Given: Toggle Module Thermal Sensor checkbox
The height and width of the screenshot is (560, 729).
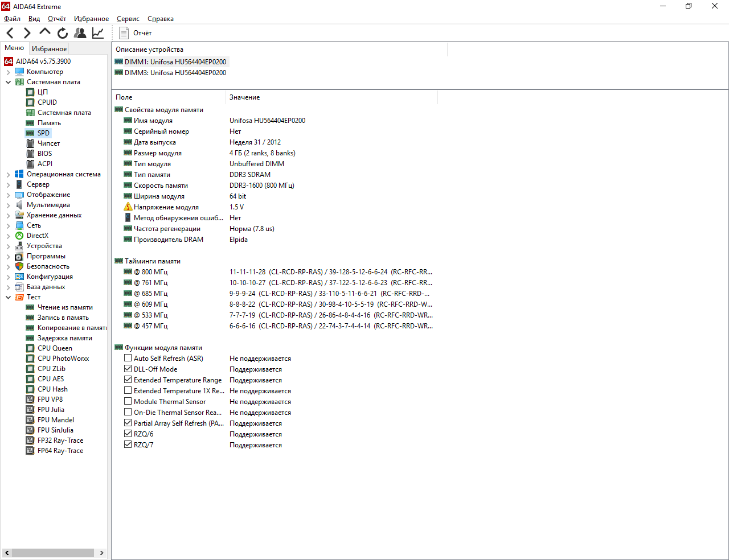Looking at the screenshot, I should point(128,402).
